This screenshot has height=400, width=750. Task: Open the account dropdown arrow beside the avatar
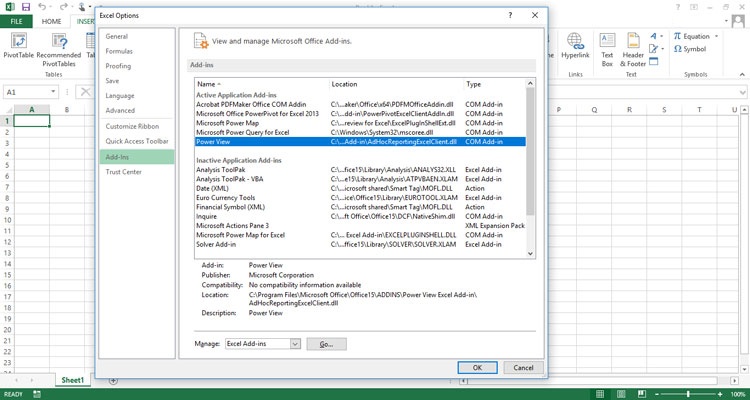click(x=727, y=21)
